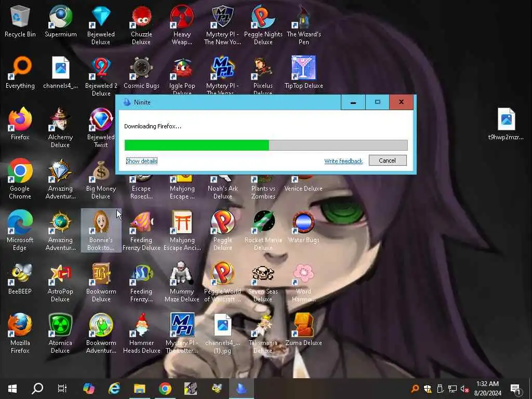The width and height of the screenshot is (532, 399).
Task: Open the taskbar clock showing 1:32 AM
Action: (487, 389)
